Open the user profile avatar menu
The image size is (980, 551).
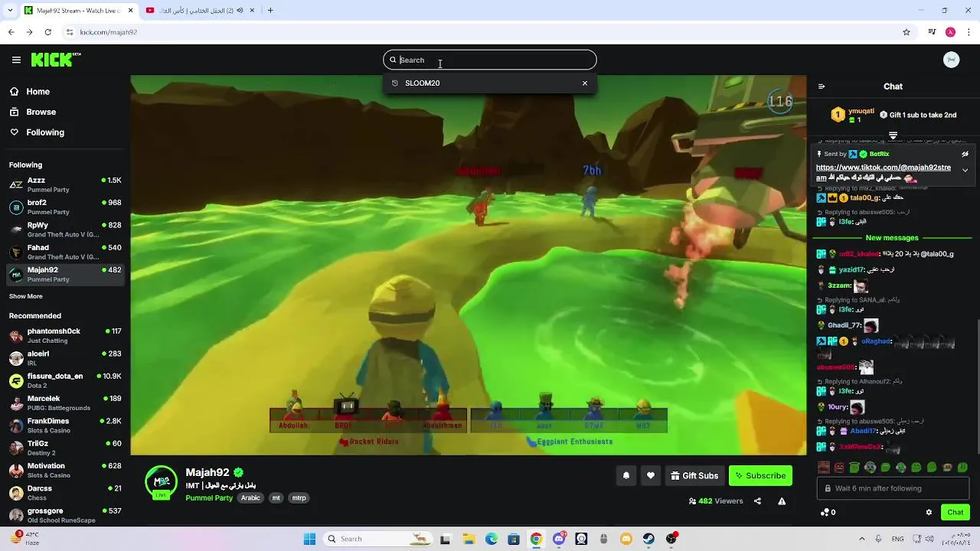click(x=951, y=60)
